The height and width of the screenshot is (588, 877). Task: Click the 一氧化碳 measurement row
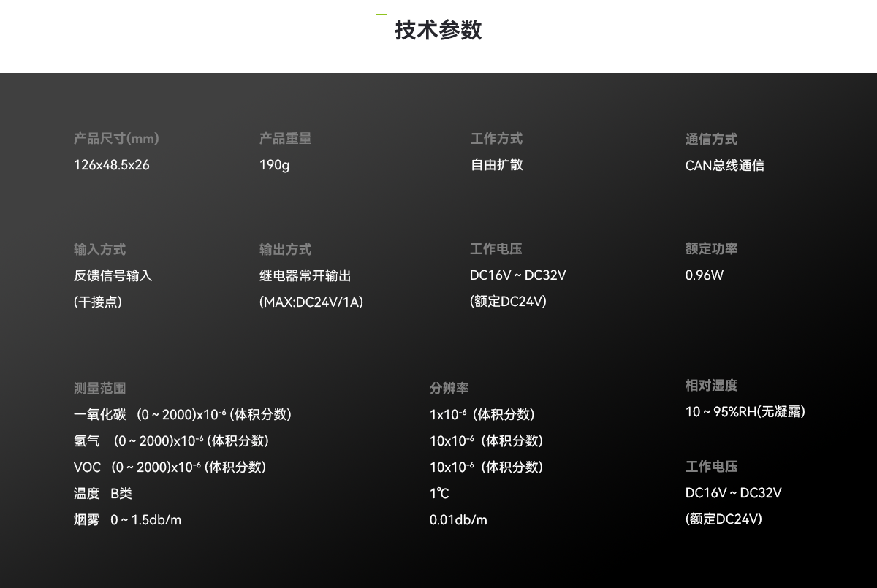183,414
